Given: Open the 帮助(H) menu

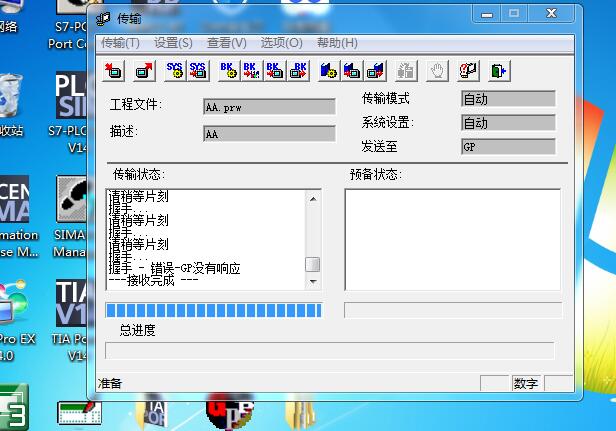Looking at the screenshot, I should point(336,43).
